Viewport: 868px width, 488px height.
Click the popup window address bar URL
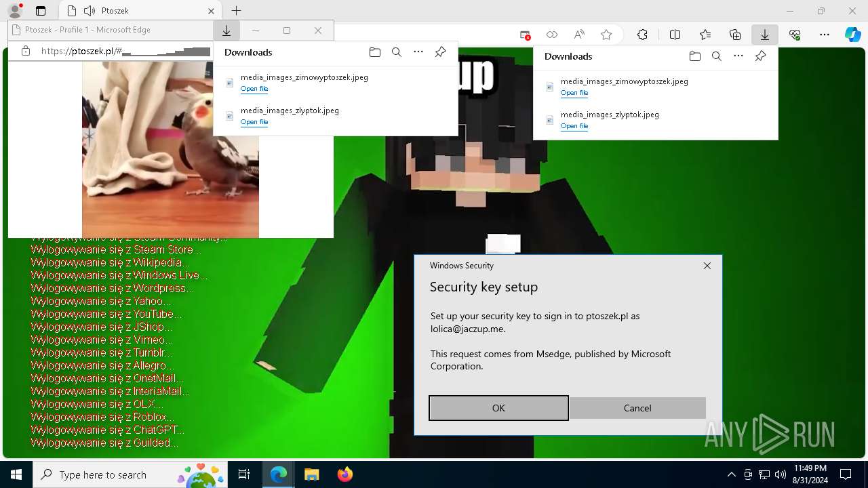point(125,51)
